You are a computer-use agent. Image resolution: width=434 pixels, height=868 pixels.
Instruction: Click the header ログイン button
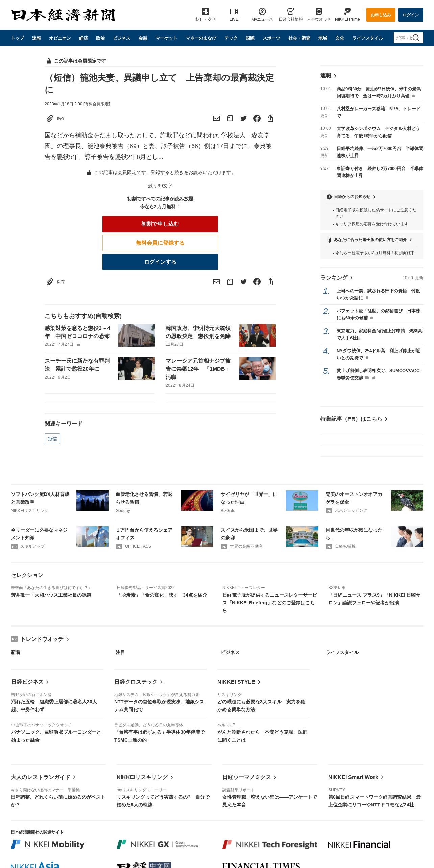point(410,15)
